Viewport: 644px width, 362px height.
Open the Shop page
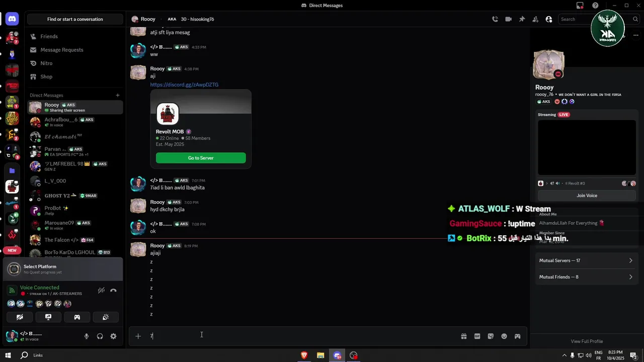pos(75,76)
